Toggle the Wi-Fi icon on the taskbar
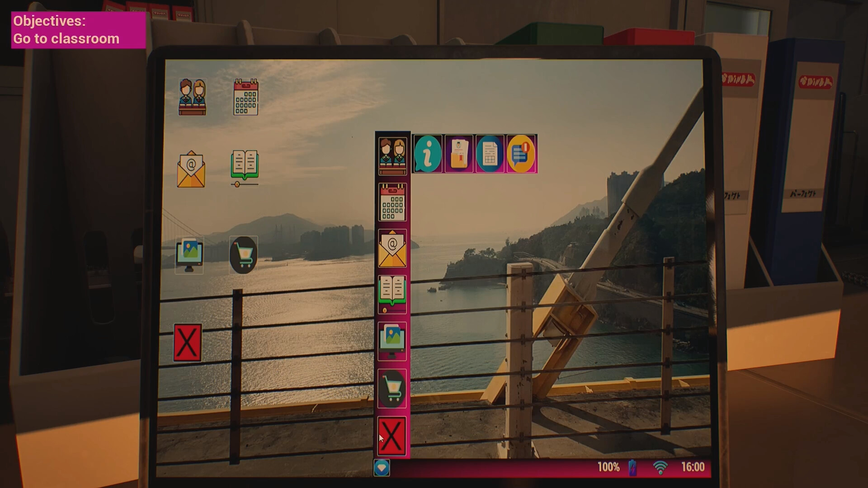The image size is (868, 488). 660,467
